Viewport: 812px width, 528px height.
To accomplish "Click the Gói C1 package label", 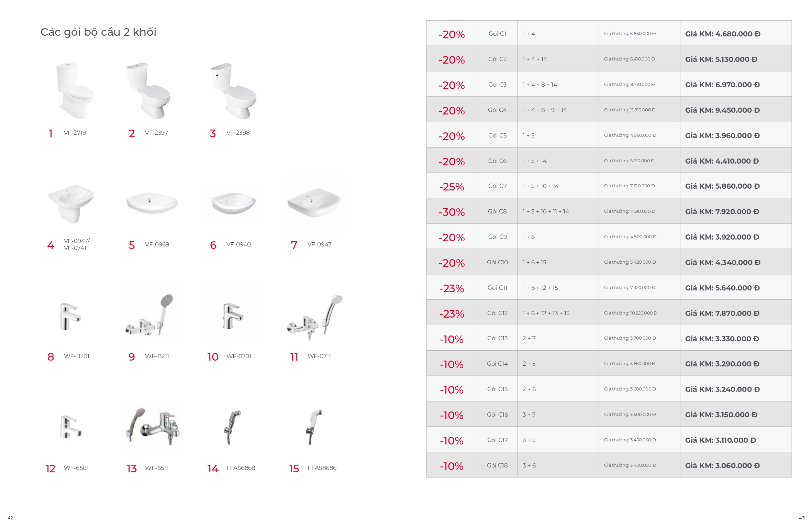I will (497, 34).
